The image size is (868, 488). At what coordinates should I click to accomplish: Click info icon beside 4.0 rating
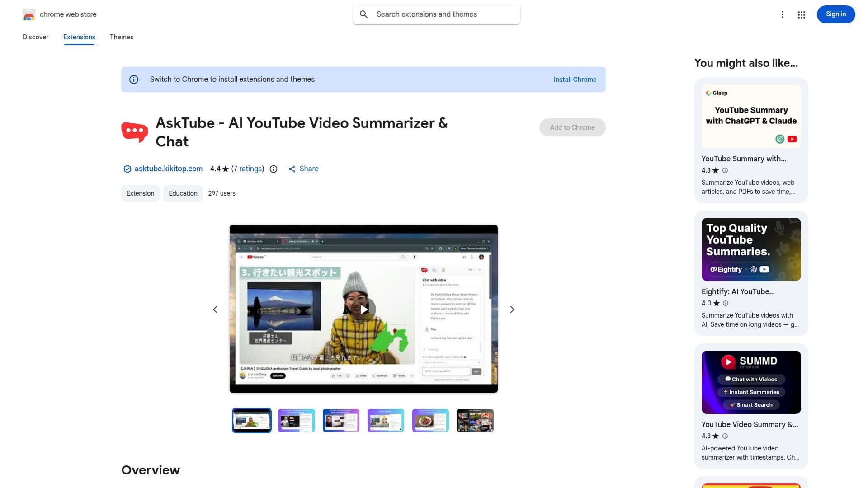pyautogui.click(x=726, y=303)
